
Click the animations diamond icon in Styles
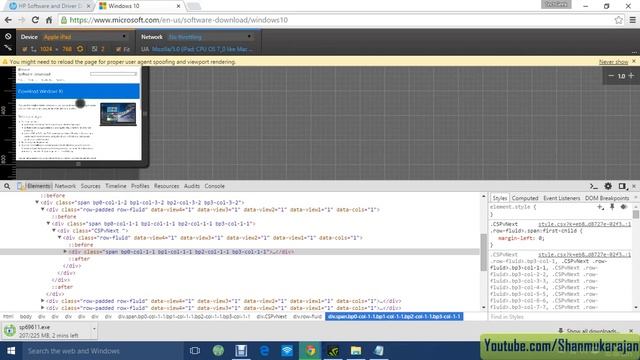pos(623,207)
